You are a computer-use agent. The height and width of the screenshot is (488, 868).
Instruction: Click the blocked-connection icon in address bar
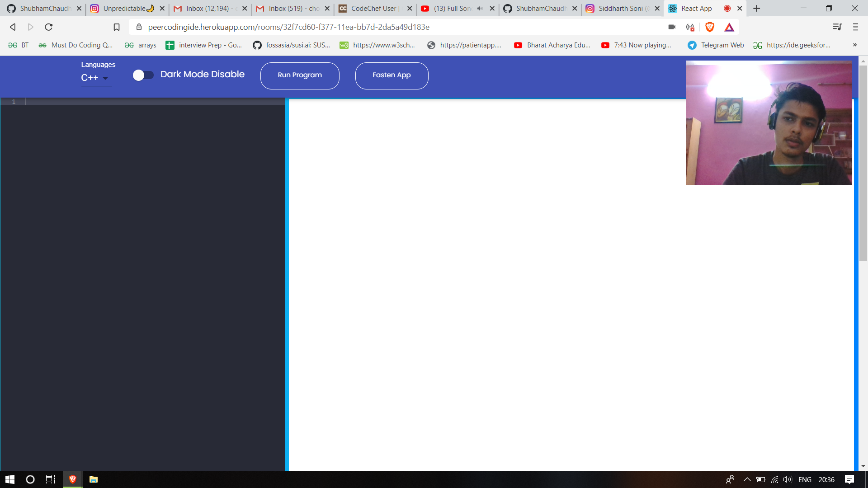point(690,27)
